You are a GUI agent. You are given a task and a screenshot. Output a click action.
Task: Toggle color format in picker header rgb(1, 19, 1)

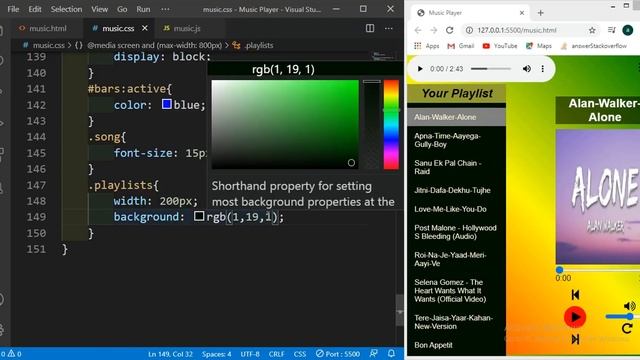click(283, 69)
